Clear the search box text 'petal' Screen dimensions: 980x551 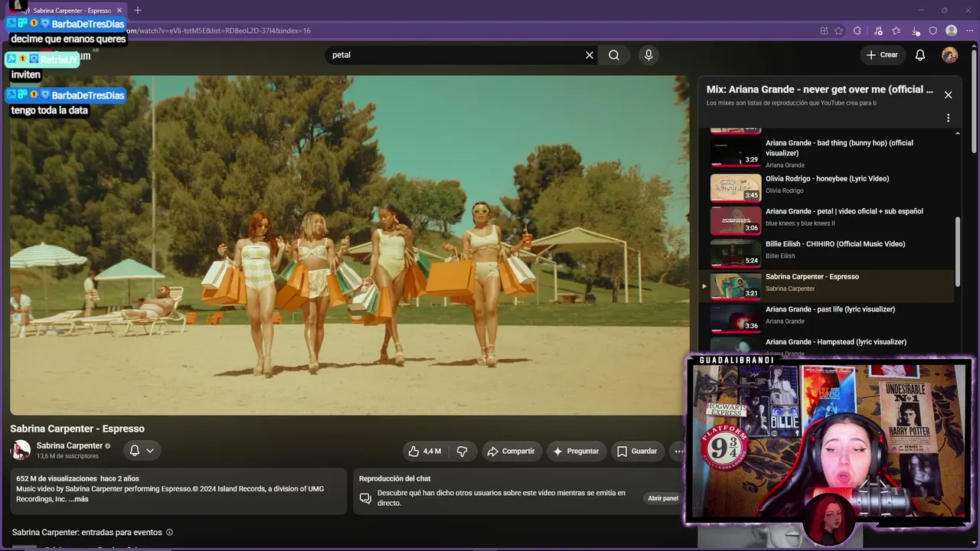click(590, 55)
